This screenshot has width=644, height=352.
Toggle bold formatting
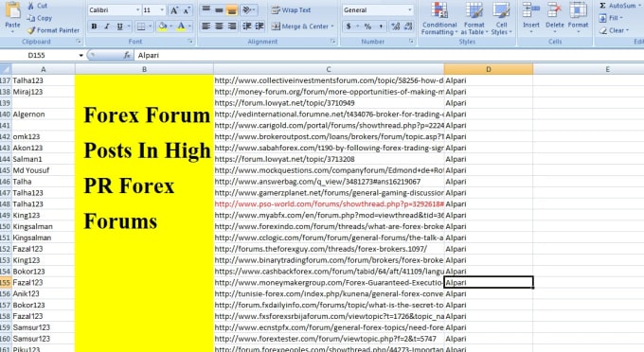[x=94, y=26]
